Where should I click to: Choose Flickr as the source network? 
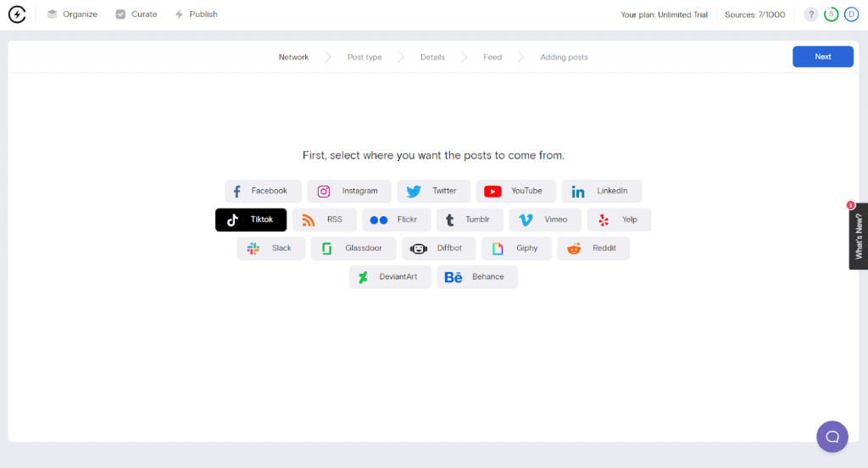click(397, 220)
